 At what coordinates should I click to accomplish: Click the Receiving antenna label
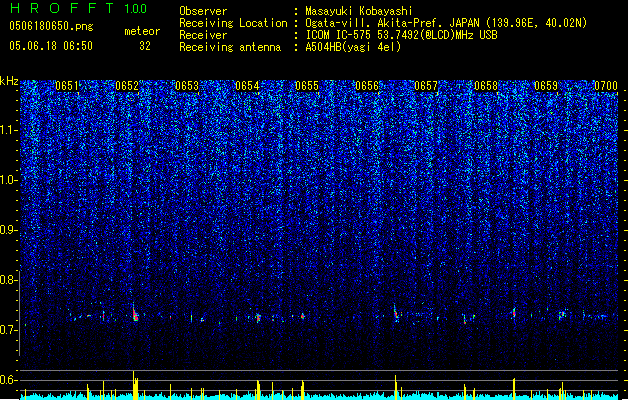[x=230, y=47]
